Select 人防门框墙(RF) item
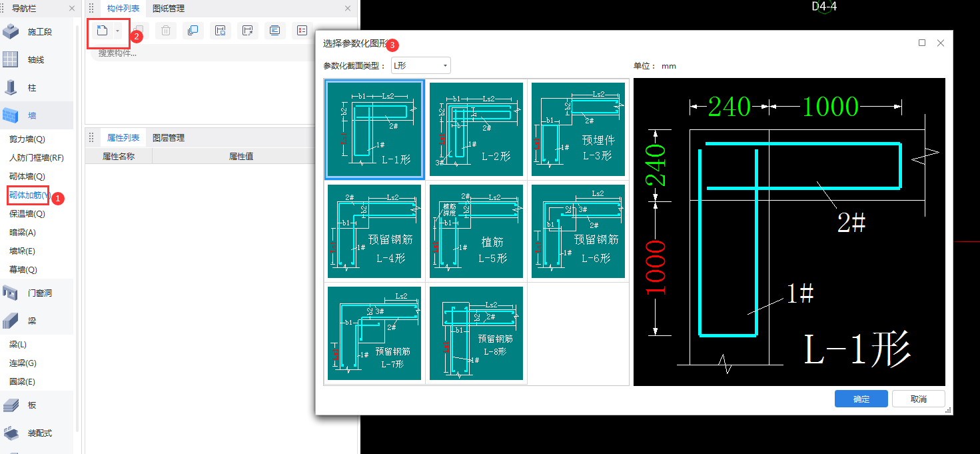Screen dimensions: 980x454 [37, 158]
